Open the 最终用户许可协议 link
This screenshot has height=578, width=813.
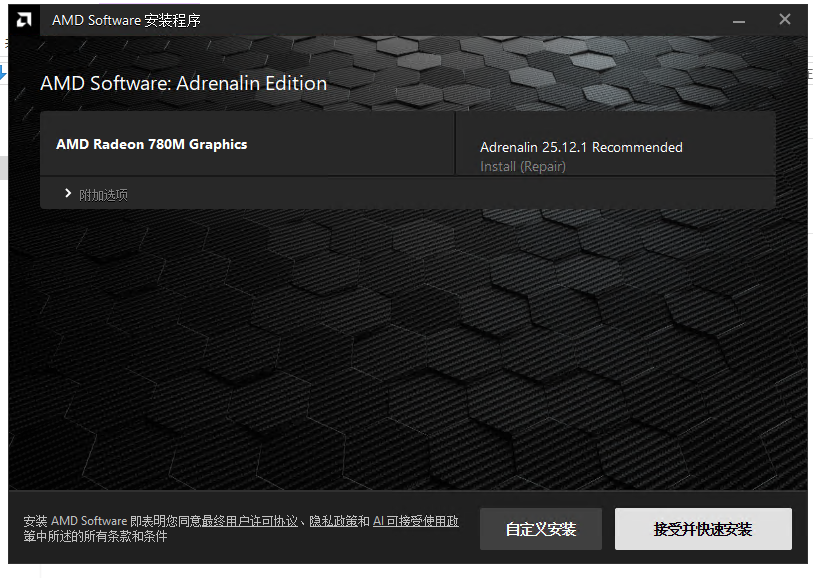[x=250, y=521]
